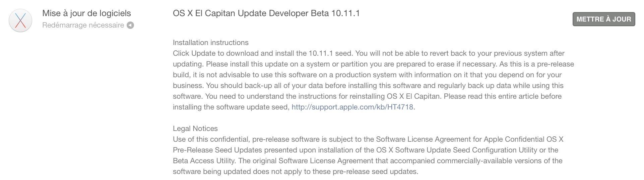This screenshot has width=644, height=180.
Task: Click the line starting "build, it is not advisable"
Action: (367, 75)
